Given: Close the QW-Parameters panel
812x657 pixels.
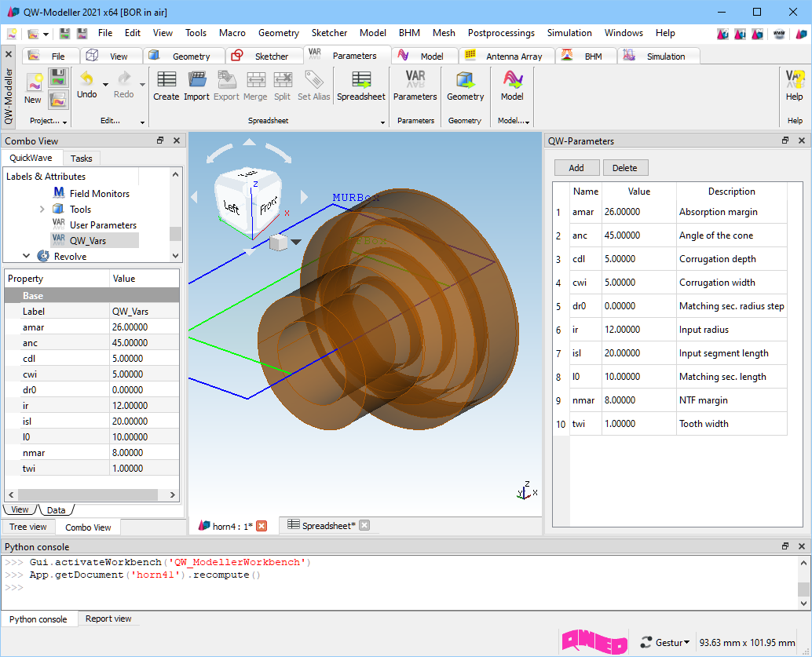Looking at the screenshot, I should pyautogui.click(x=802, y=141).
